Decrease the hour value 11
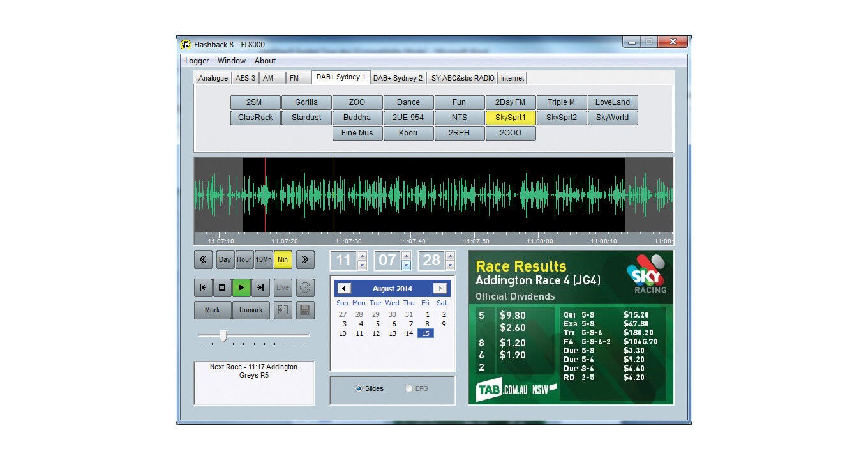Viewport: 868px width, 460px height. [362, 265]
